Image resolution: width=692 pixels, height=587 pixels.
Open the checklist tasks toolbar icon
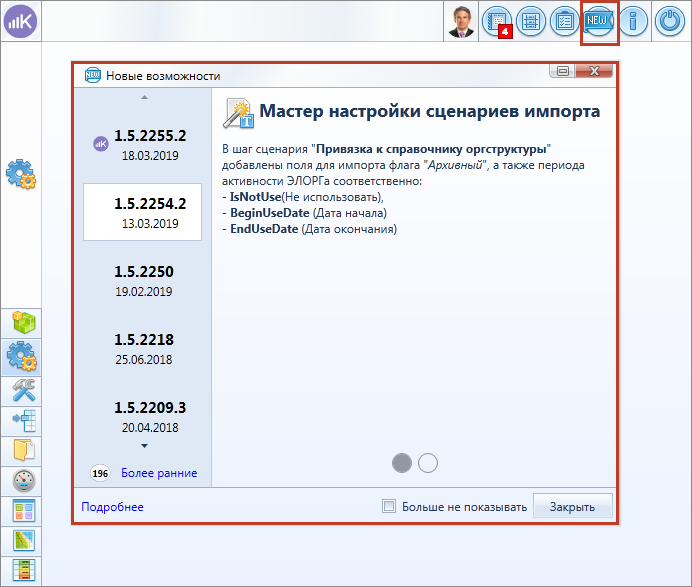point(564,21)
